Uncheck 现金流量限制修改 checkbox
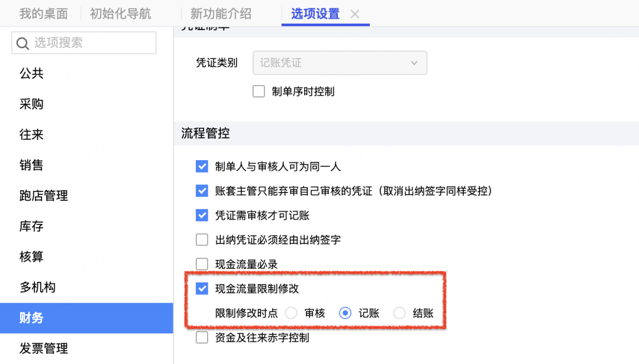The width and height of the screenshot is (639, 364). pyautogui.click(x=202, y=289)
